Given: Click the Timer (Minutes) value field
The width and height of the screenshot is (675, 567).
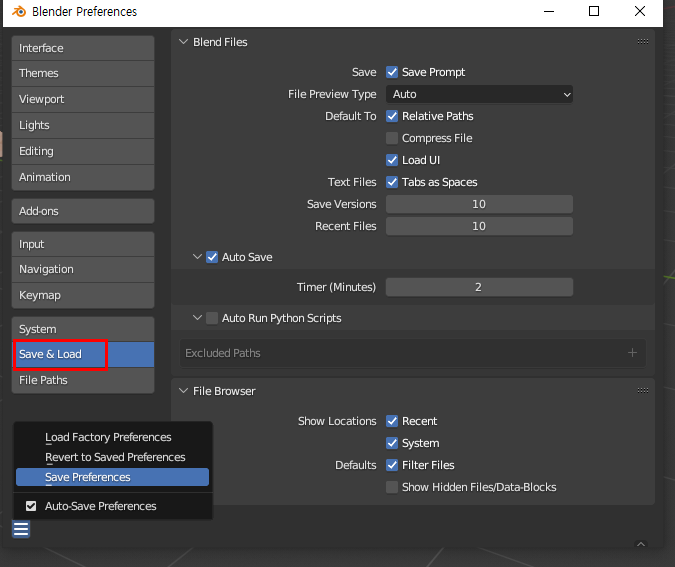Looking at the screenshot, I should 479,287.
